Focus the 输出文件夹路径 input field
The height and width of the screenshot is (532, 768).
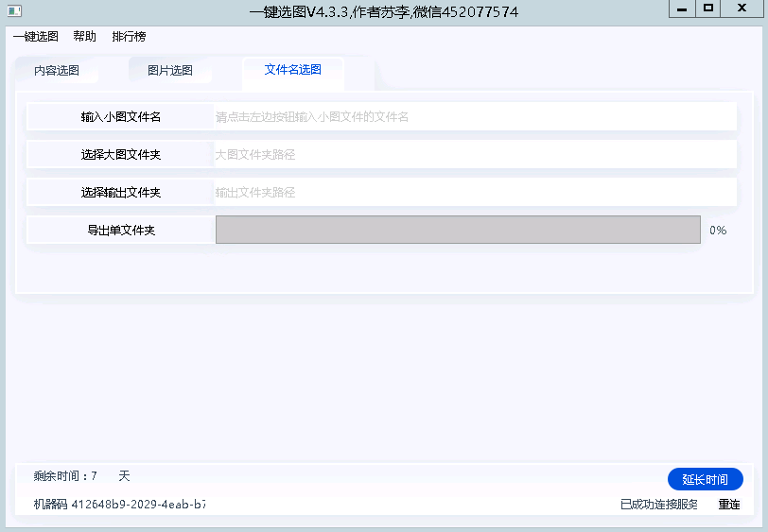pyautogui.click(x=475, y=193)
